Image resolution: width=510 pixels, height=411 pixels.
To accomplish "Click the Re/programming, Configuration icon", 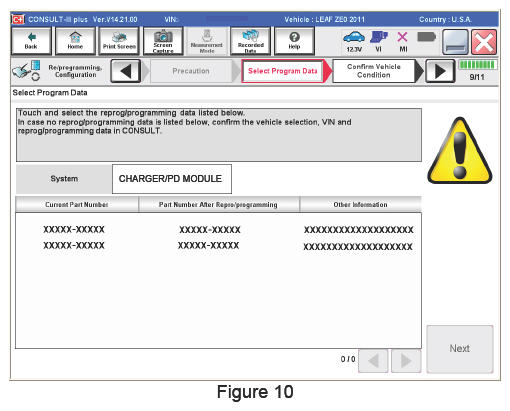I will click(26, 70).
